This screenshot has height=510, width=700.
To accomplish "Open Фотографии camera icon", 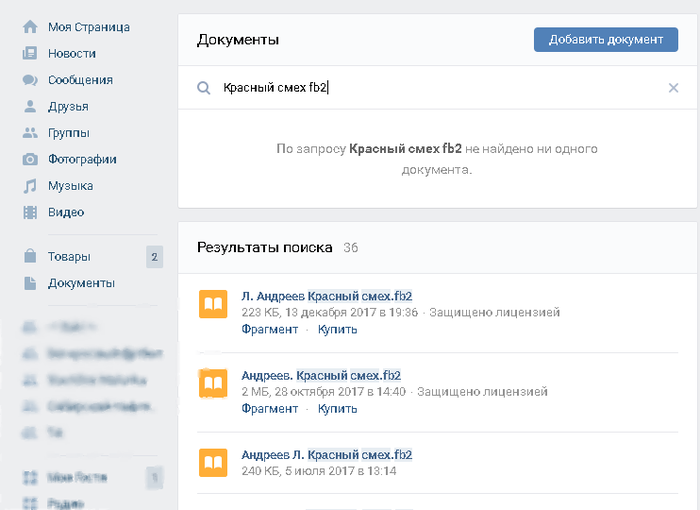I will [30, 159].
